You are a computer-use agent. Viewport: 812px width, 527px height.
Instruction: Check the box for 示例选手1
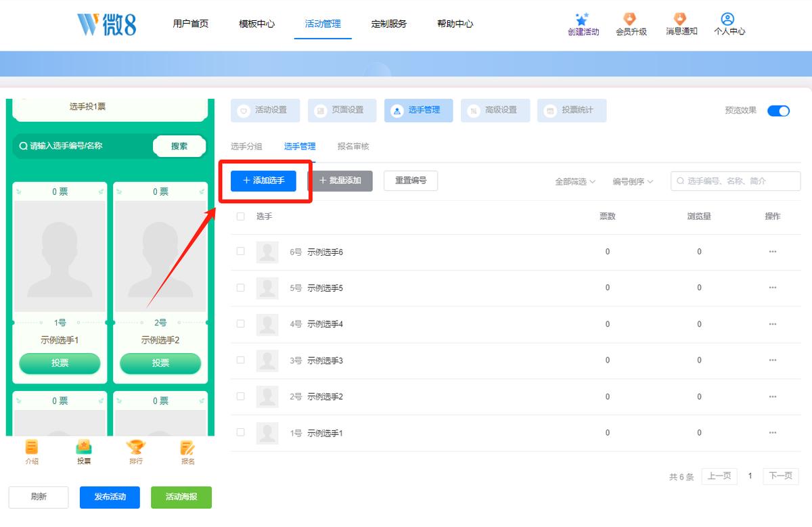pos(240,432)
